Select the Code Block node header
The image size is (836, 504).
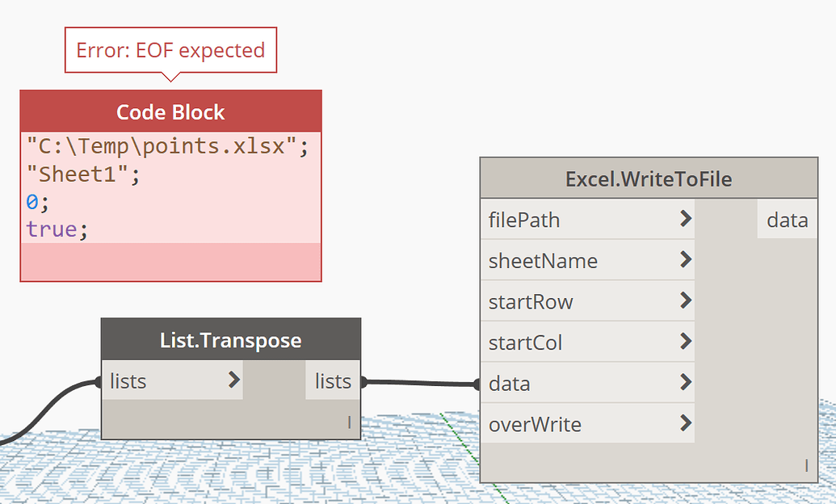(x=170, y=112)
